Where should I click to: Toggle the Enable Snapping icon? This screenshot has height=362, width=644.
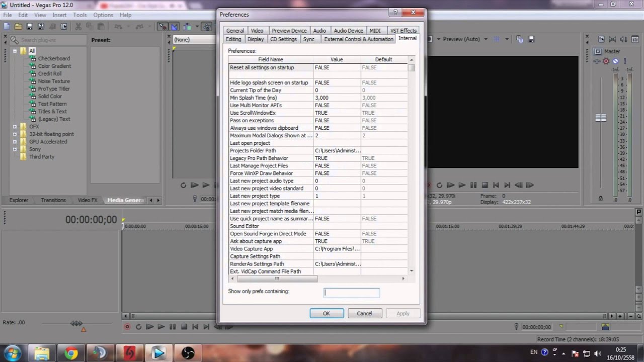click(163, 27)
